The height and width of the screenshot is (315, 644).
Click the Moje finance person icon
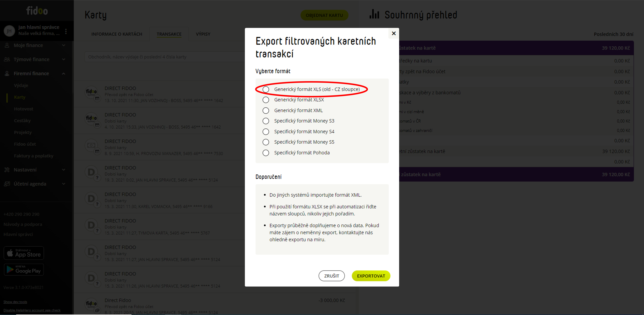(7, 45)
